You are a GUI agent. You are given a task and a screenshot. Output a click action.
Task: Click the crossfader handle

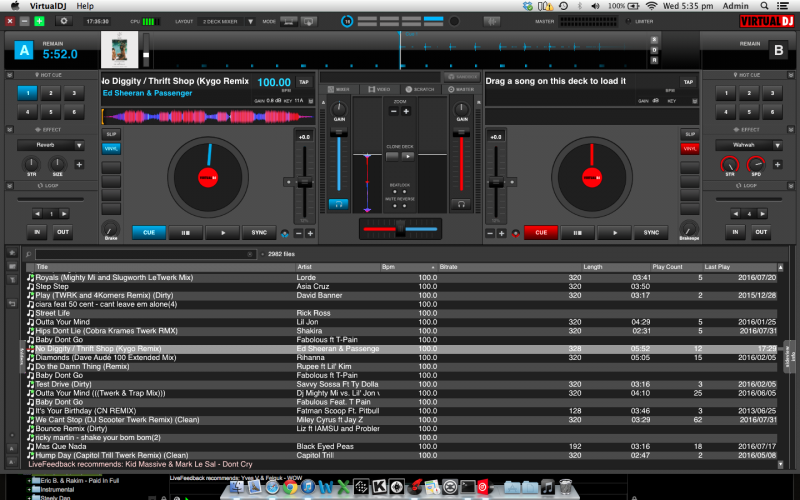pos(401,229)
